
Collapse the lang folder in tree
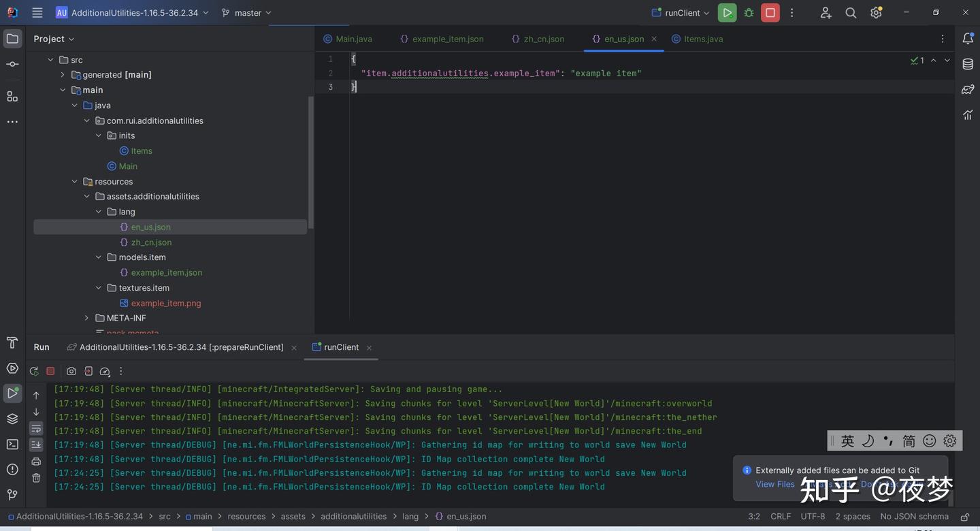point(99,212)
